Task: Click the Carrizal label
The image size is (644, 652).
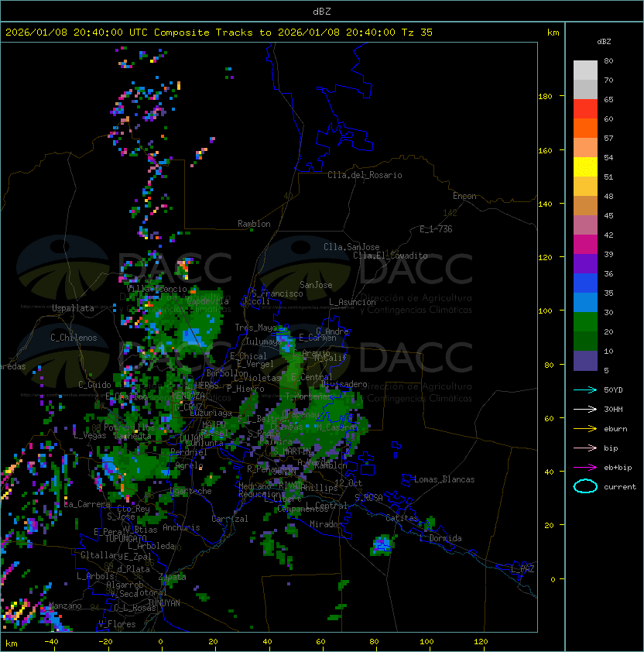Action: (x=229, y=519)
